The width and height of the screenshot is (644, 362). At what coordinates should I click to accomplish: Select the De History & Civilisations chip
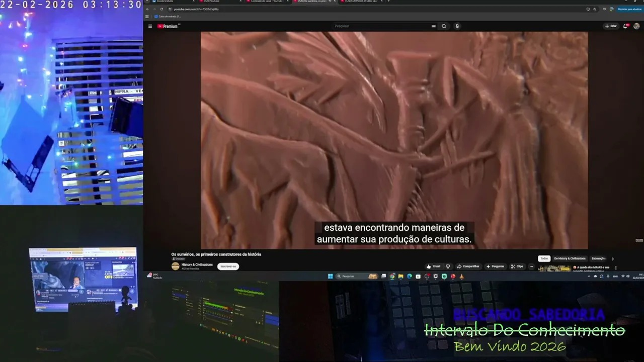coord(570,258)
